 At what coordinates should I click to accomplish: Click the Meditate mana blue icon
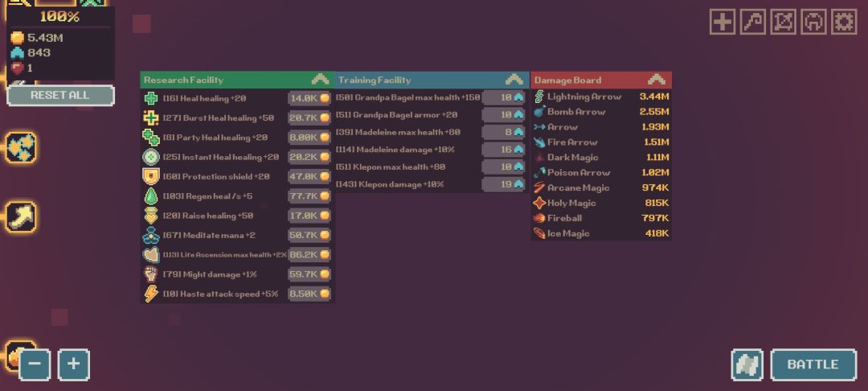tap(151, 236)
